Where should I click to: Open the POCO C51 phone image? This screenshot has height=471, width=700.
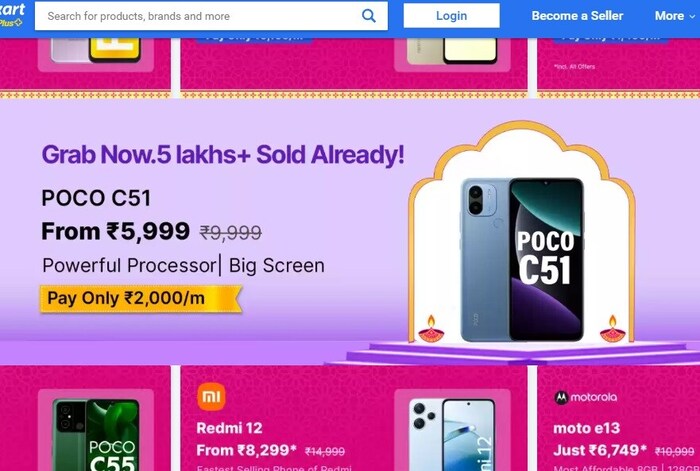(x=522, y=260)
